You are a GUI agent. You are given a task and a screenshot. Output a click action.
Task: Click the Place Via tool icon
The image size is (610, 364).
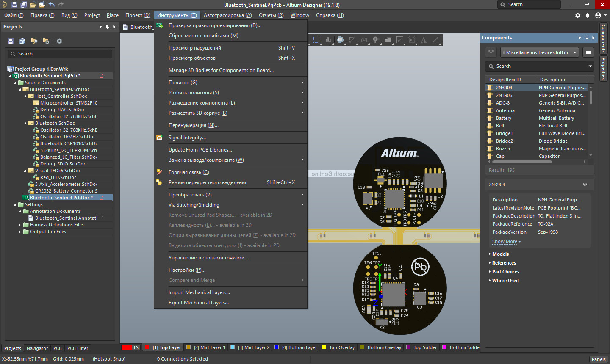point(376,40)
